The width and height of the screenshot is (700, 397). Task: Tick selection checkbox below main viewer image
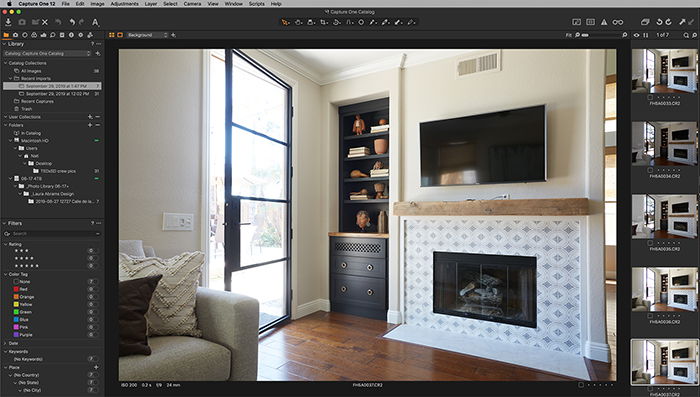(580, 384)
